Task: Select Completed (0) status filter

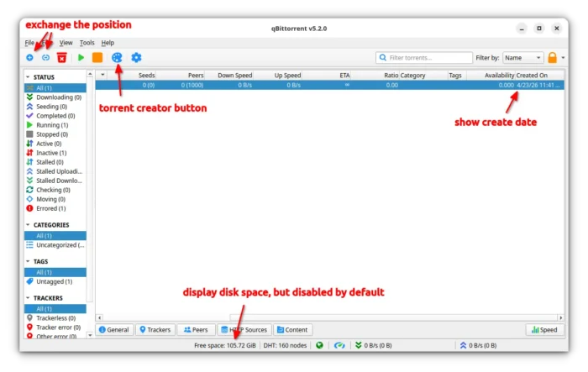Action: (x=55, y=116)
